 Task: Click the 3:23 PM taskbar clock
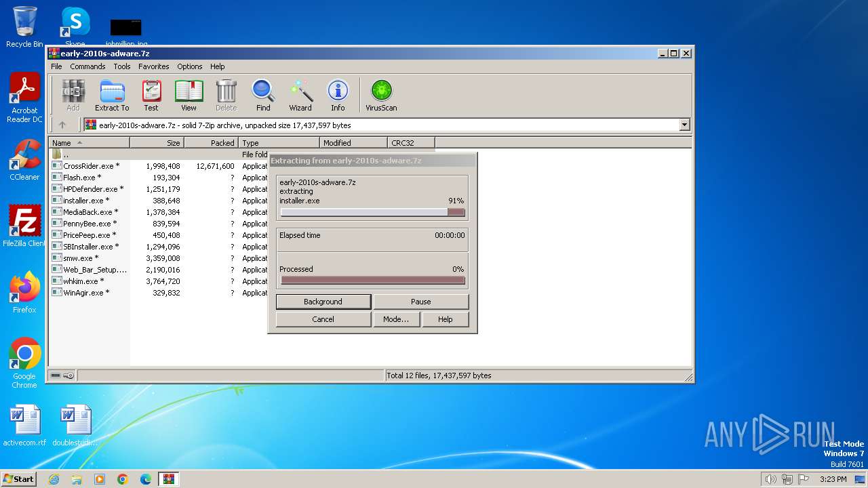point(833,479)
